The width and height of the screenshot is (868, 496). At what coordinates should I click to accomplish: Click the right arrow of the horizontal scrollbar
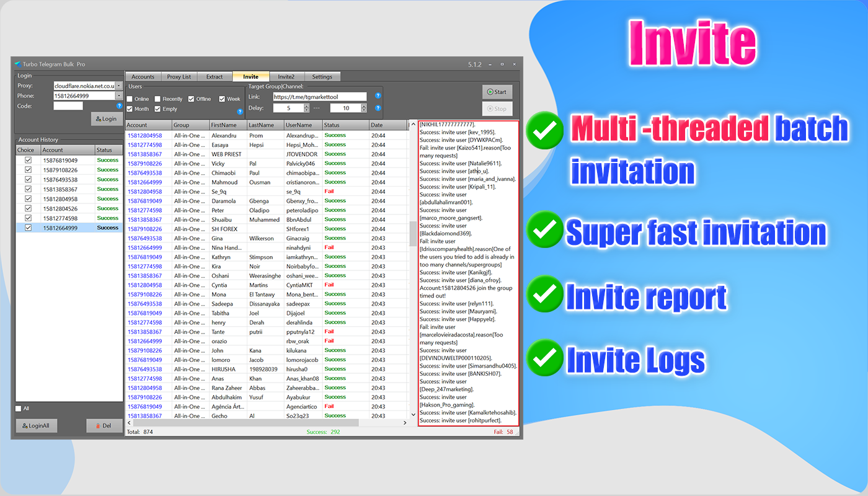click(x=405, y=423)
